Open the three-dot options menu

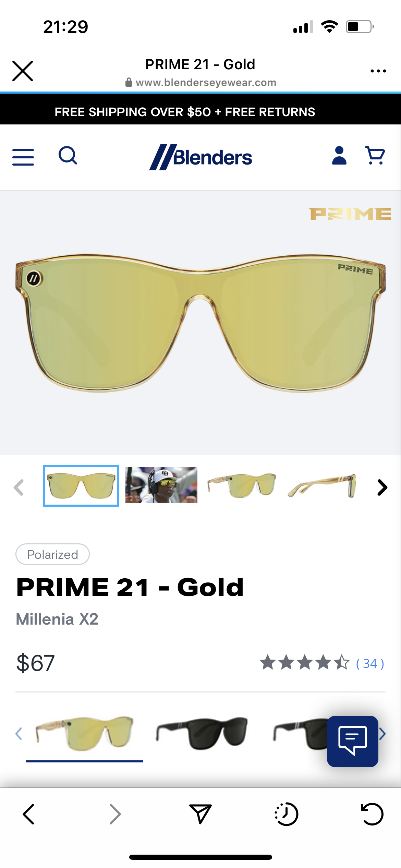[x=378, y=71]
